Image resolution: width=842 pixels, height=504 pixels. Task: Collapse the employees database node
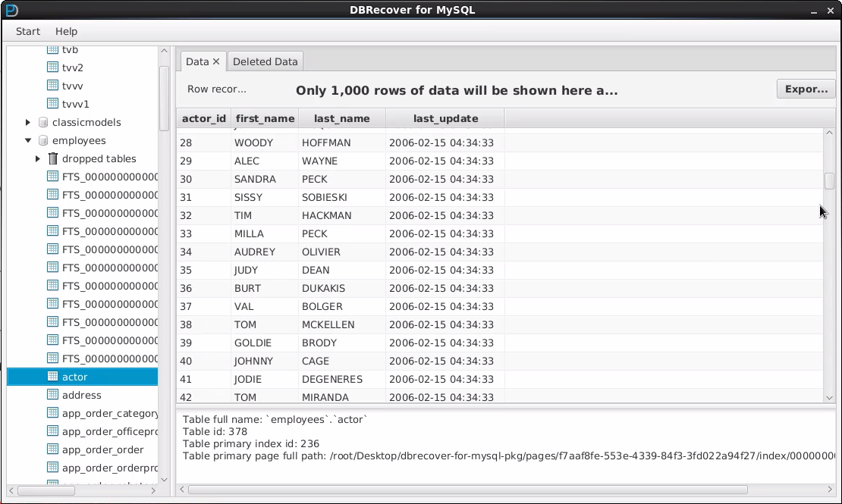tap(28, 140)
